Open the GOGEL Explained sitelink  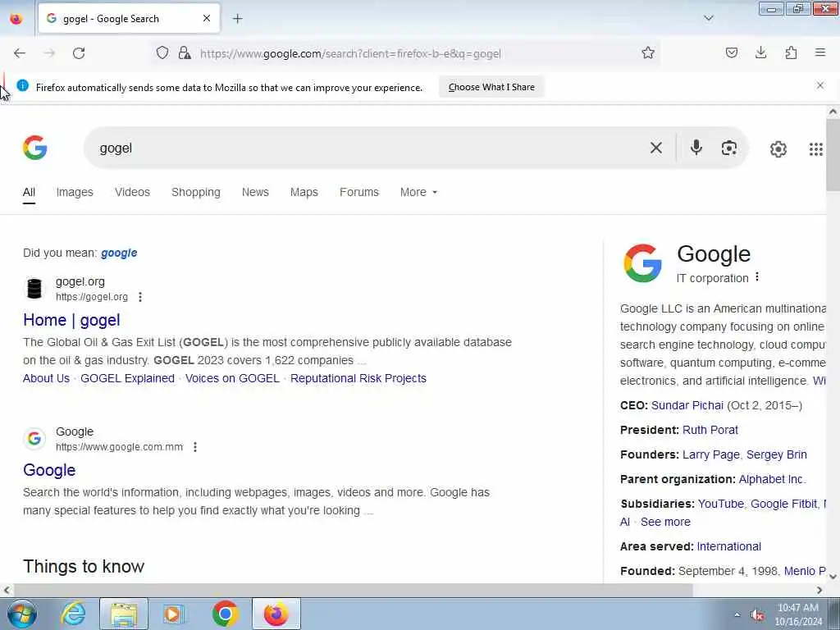coord(127,378)
